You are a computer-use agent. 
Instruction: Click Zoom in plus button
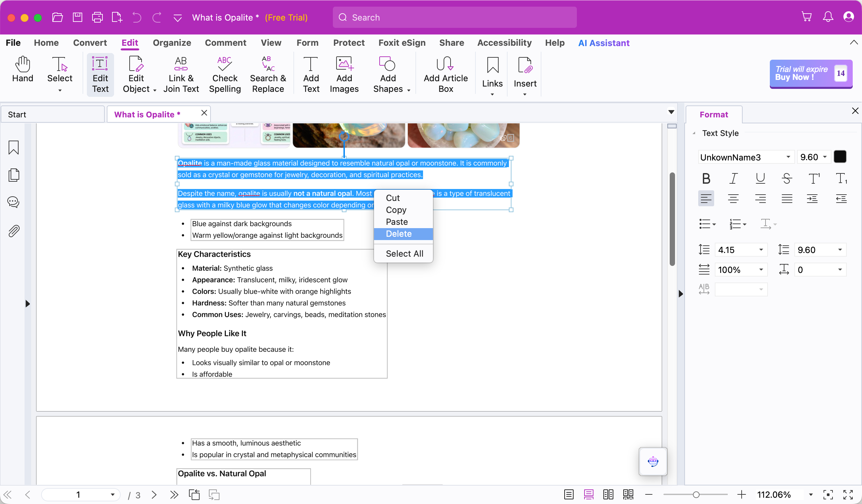(742, 495)
